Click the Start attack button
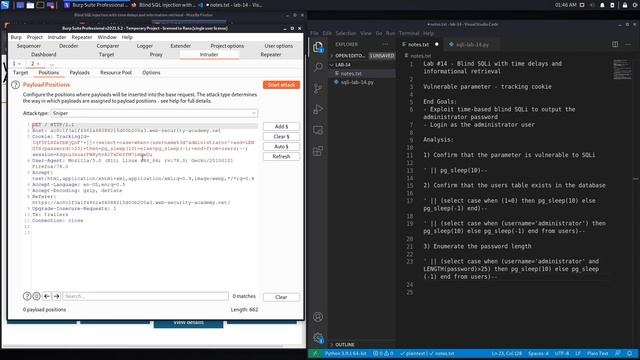 (281, 85)
